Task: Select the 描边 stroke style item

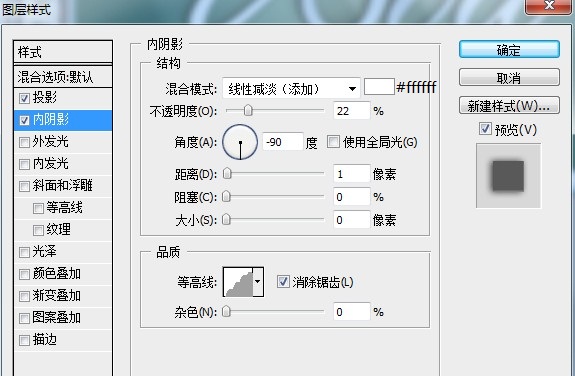Action: [63, 340]
